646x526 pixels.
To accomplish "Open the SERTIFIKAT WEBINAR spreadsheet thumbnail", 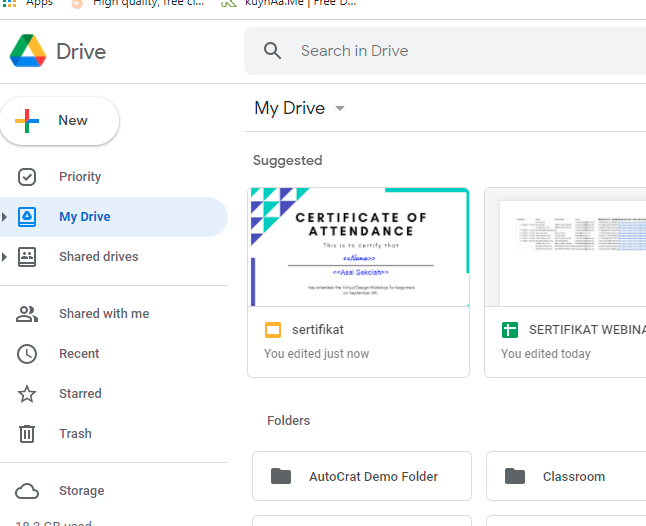I will pos(565,247).
